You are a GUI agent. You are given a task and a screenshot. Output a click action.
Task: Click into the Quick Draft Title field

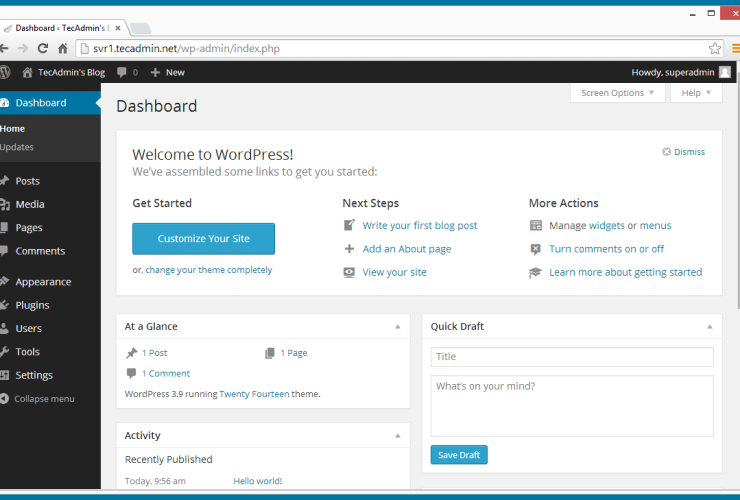click(571, 357)
